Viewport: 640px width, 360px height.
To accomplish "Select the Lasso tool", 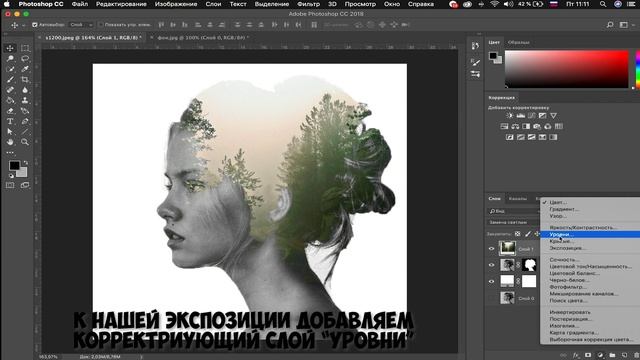I will [25, 59].
